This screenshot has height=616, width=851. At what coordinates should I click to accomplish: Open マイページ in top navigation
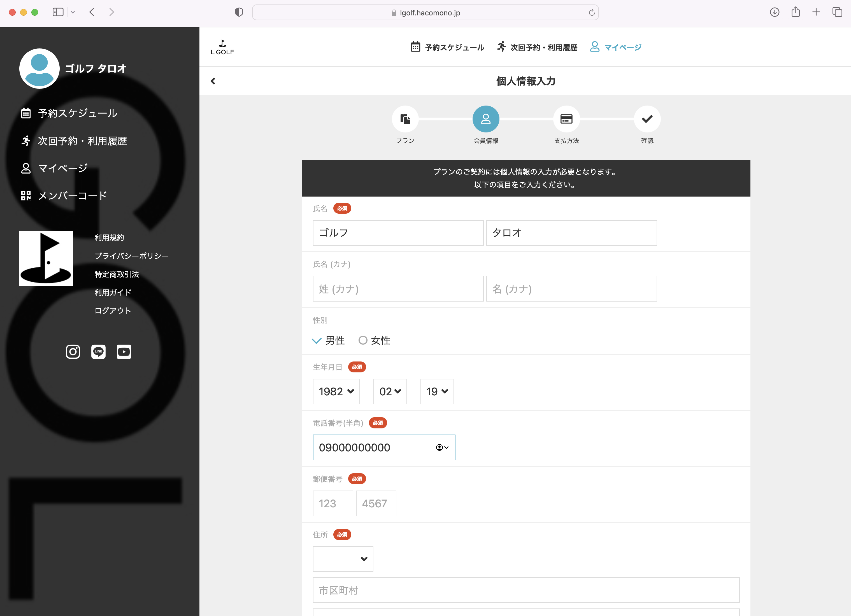click(x=616, y=47)
